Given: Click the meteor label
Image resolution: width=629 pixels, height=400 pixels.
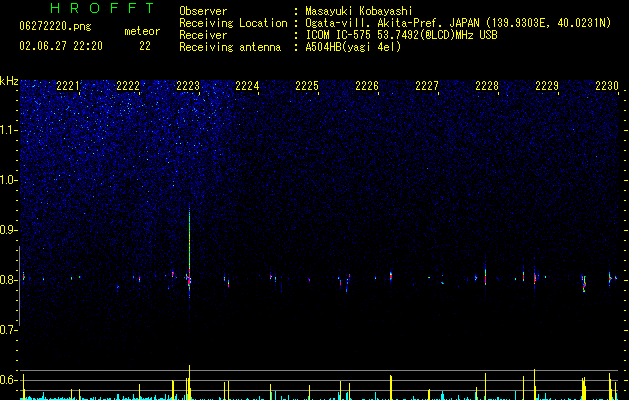Looking at the screenshot, I should pyautogui.click(x=142, y=31).
